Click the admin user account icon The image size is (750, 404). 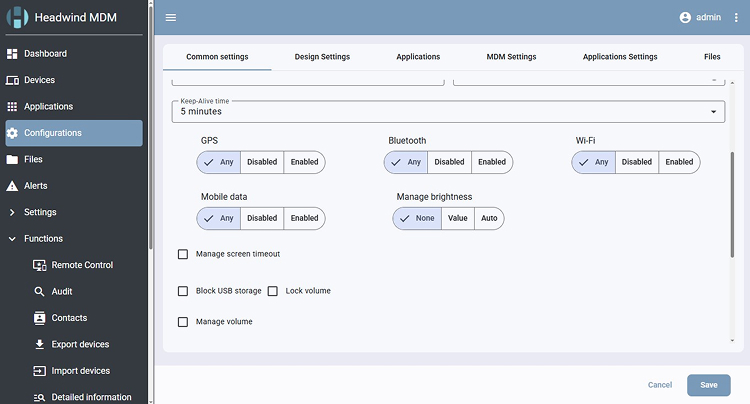click(685, 17)
